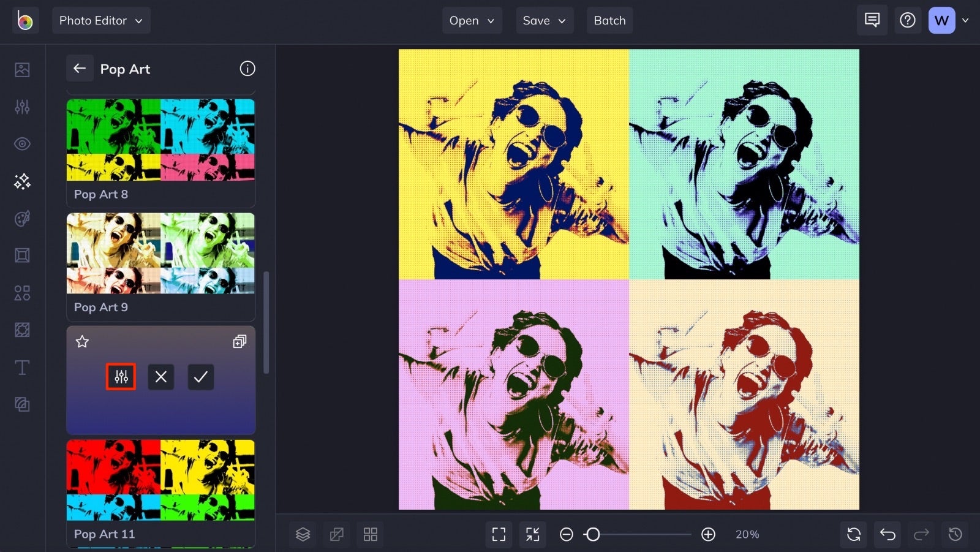
Task: Select the Pop Art 9 thumbnail
Action: (160, 253)
